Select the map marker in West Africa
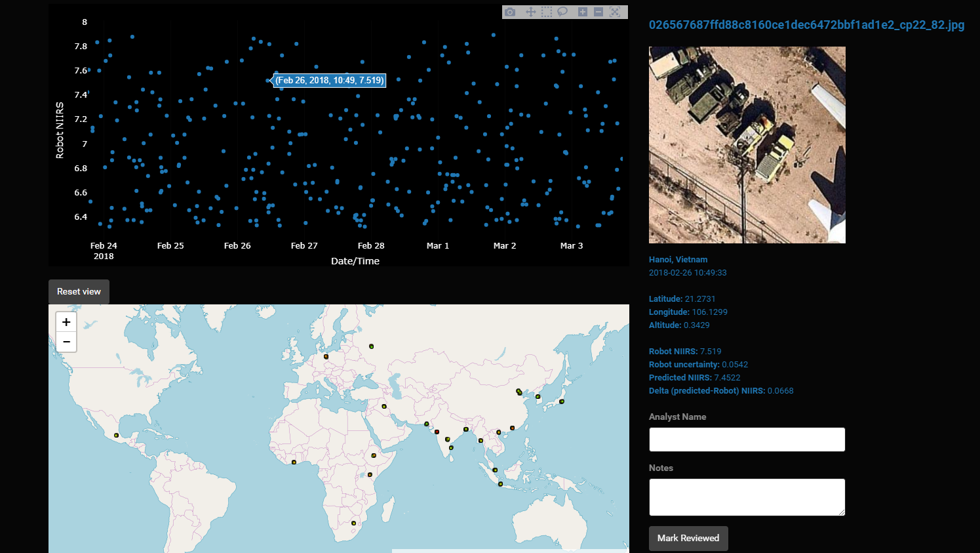Screen dimensions: 980x553 (294, 462)
